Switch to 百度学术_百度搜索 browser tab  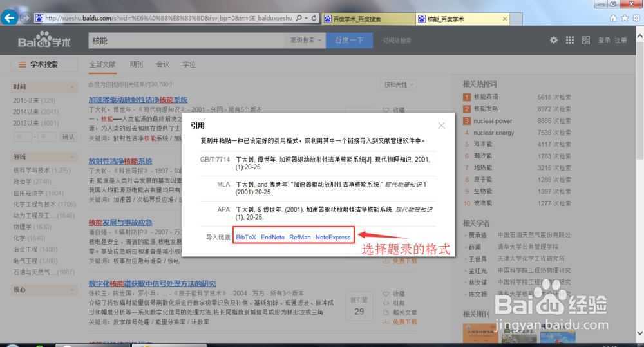pos(369,19)
